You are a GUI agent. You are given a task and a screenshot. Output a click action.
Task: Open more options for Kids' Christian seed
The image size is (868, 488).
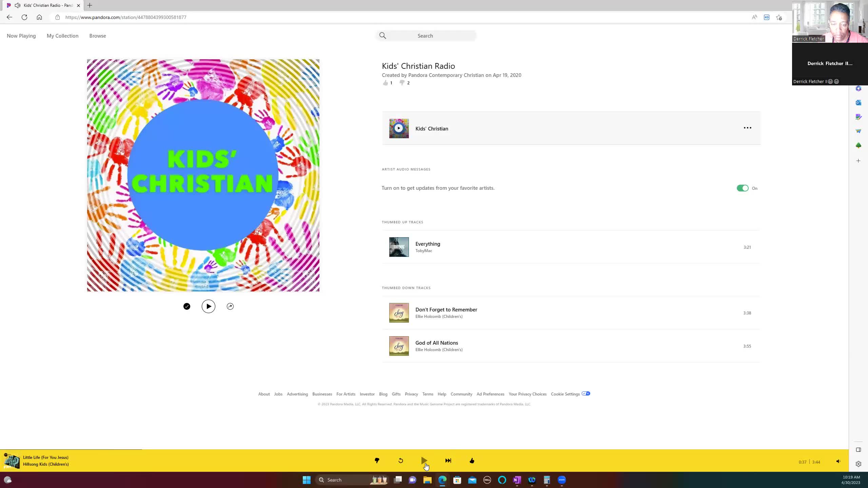coord(747,128)
